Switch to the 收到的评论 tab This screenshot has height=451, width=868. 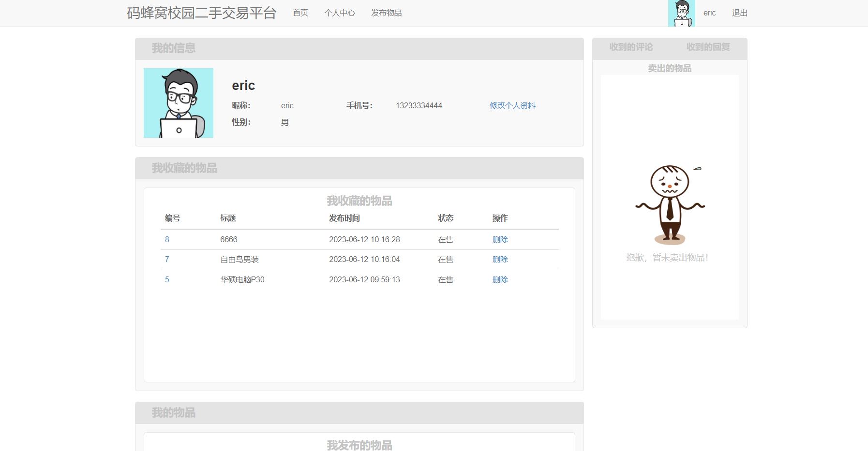pos(631,47)
